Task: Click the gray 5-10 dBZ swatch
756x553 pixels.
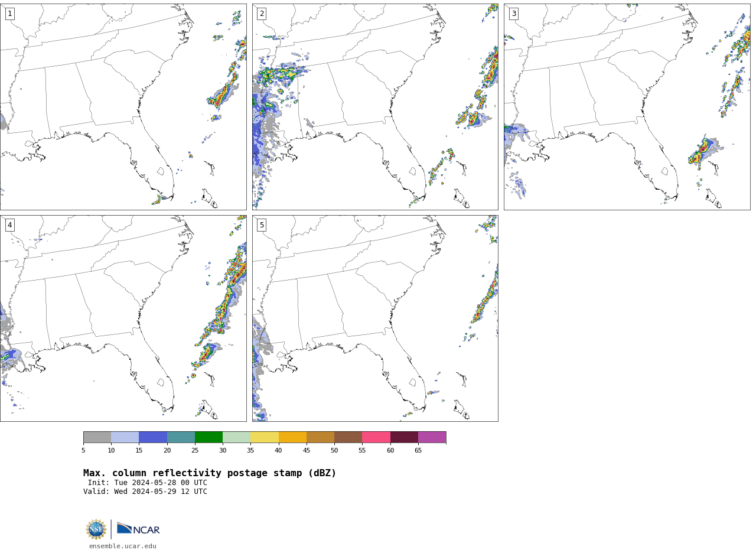Action: (97, 437)
